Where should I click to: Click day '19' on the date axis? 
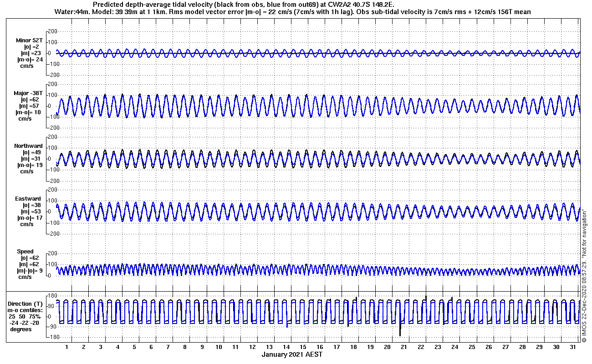tap(370, 347)
